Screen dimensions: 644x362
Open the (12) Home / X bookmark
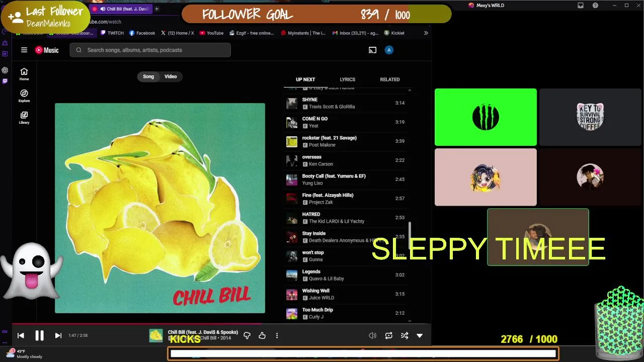click(x=178, y=33)
